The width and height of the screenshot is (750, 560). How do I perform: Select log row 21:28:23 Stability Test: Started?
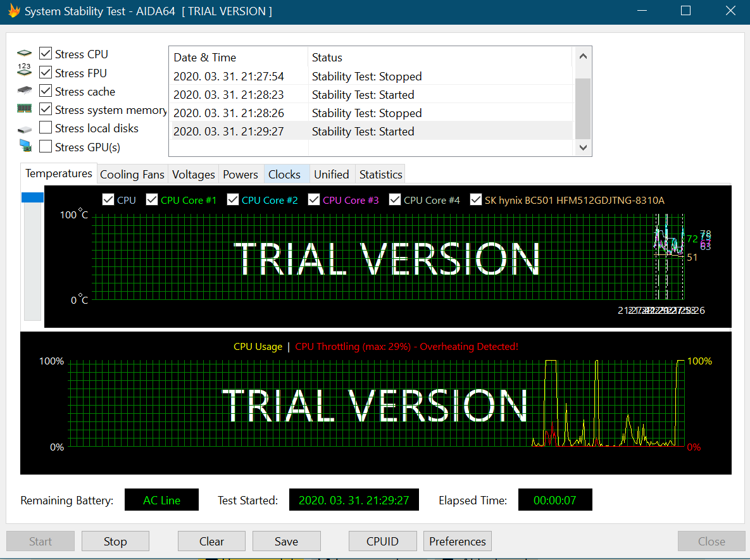(x=372, y=95)
